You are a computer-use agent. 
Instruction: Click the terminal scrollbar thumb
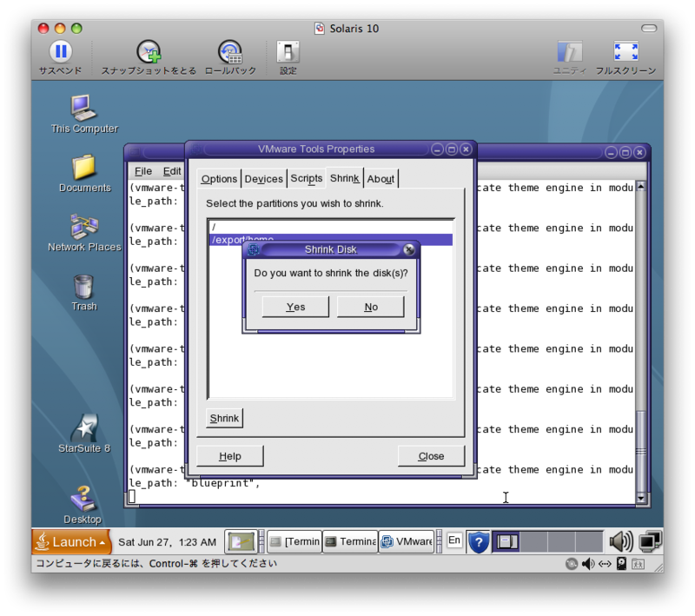pos(640,451)
